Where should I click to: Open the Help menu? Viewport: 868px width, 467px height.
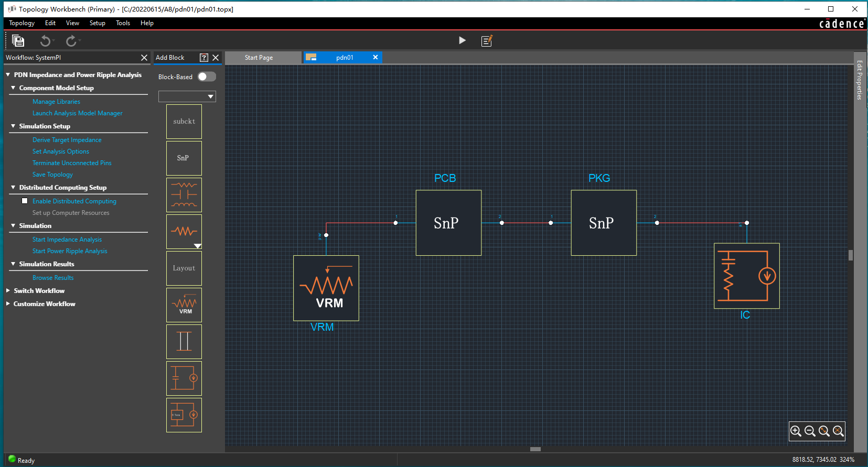(147, 23)
